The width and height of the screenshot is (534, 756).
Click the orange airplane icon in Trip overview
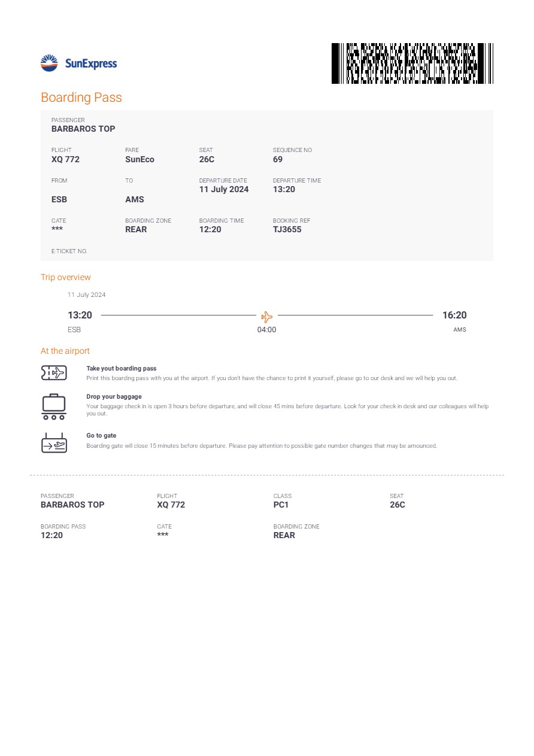pos(267,317)
